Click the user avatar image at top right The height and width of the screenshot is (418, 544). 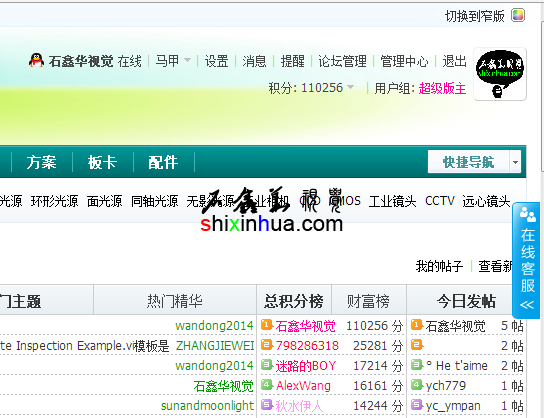(500, 74)
